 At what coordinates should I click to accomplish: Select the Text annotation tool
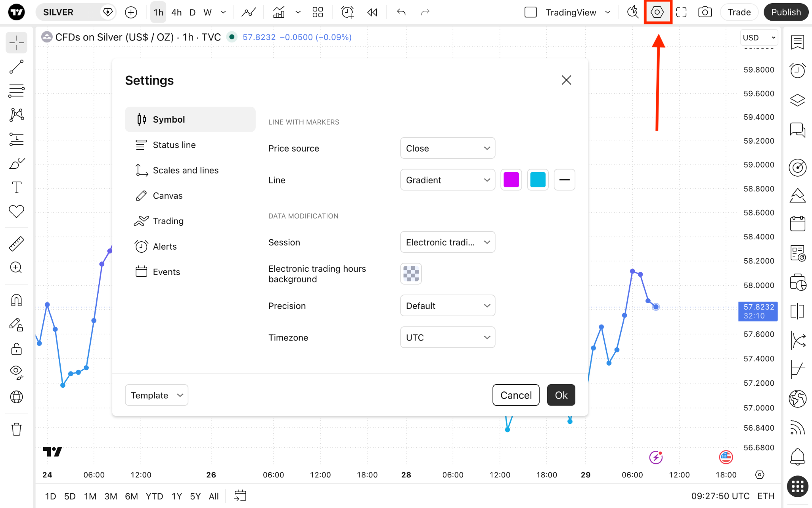[x=16, y=187]
